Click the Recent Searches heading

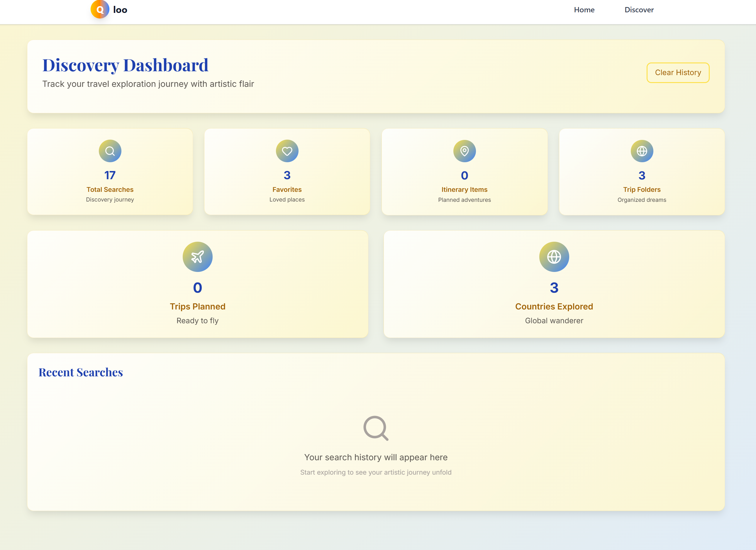[x=81, y=372]
